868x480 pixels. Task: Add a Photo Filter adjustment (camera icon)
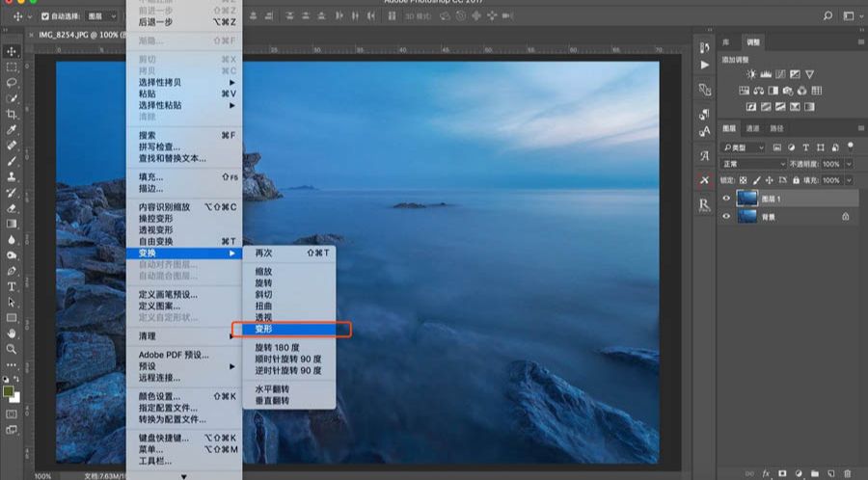pyautogui.click(x=787, y=91)
